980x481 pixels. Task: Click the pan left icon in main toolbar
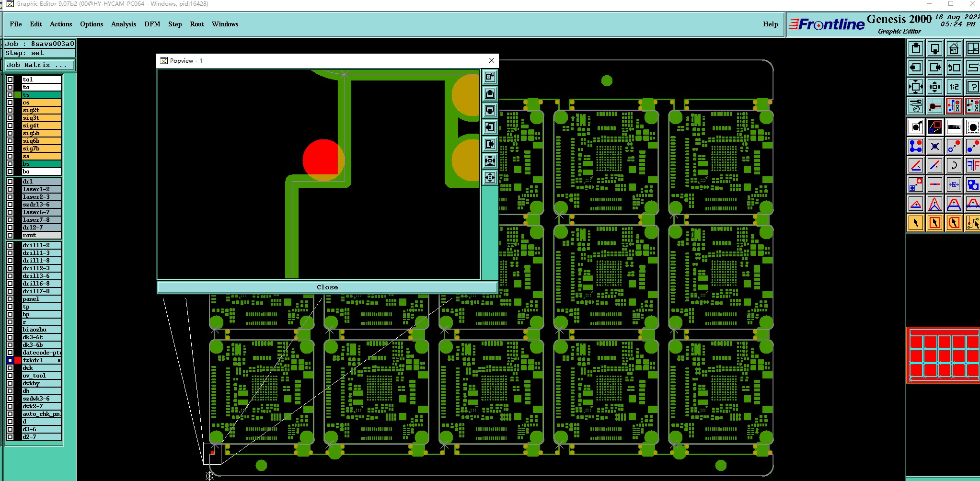916,68
